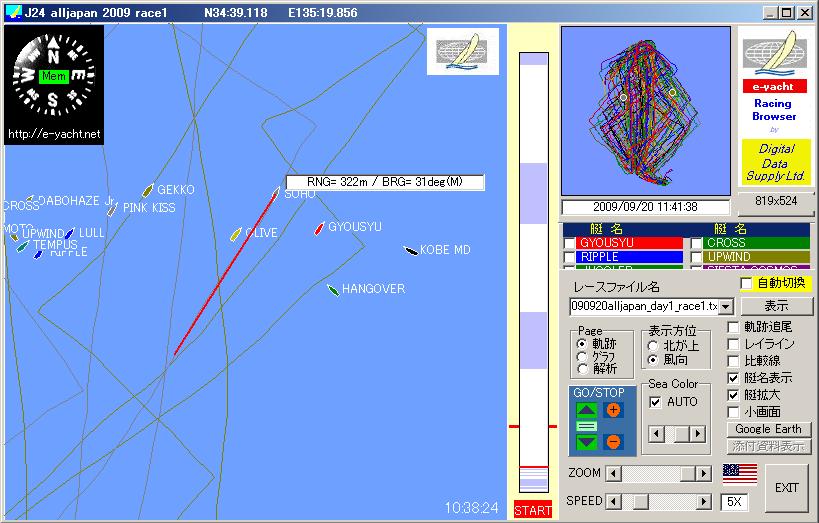Viewport: 819px width, 523px height.
Task: Click the red GYOUSYU boat marker
Action: (319, 228)
